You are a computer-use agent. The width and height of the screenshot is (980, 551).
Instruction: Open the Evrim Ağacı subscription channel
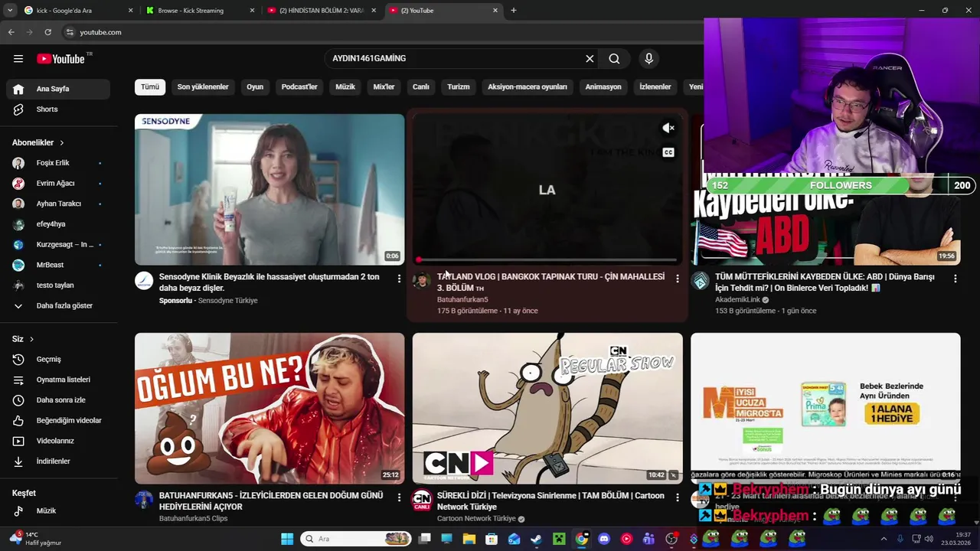coord(58,184)
